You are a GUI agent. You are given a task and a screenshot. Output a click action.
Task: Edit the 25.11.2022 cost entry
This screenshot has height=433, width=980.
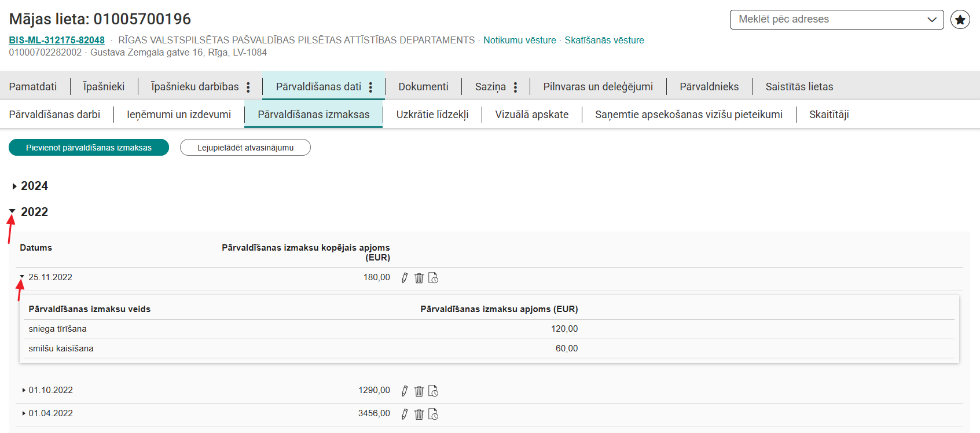pyautogui.click(x=405, y=278)
